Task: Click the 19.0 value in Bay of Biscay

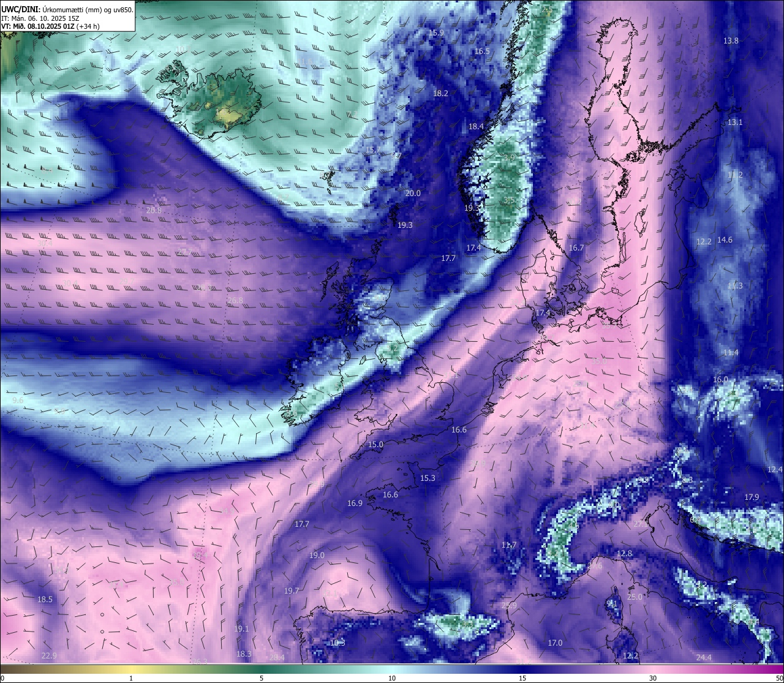Action: (317, 555)
